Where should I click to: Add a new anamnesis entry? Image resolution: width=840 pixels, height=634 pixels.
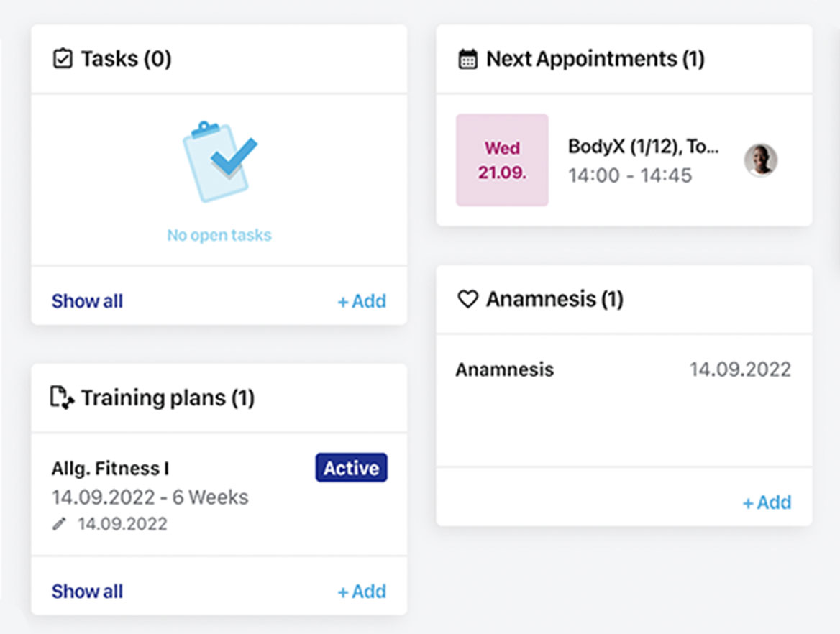(767, 502)
